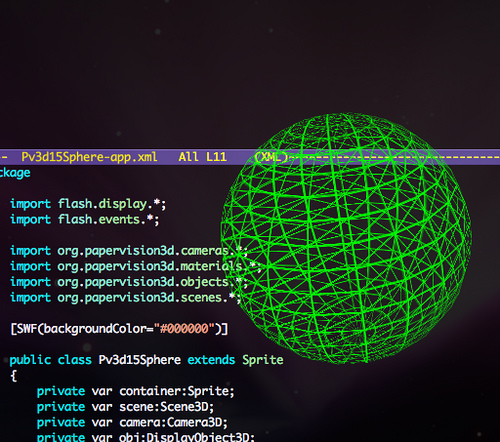Viewport: 500px width, 442px height.
Task: Click the 'public class Pv3d15Sphere' declaration
Action: [x=95, y=360]
